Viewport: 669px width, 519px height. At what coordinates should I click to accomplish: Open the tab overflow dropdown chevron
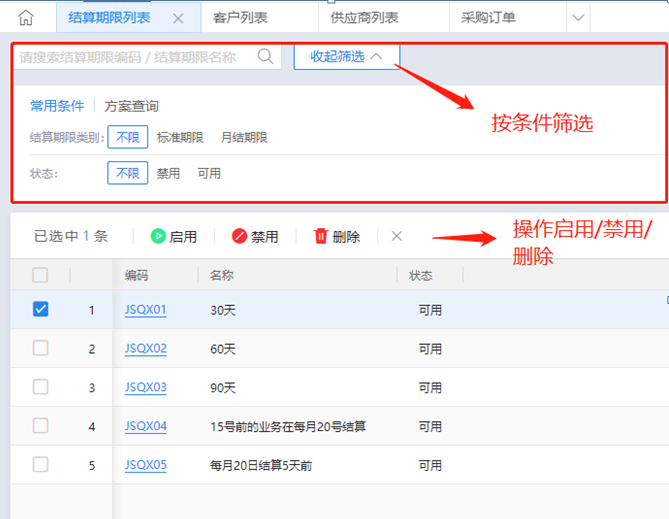coord(578,18)
